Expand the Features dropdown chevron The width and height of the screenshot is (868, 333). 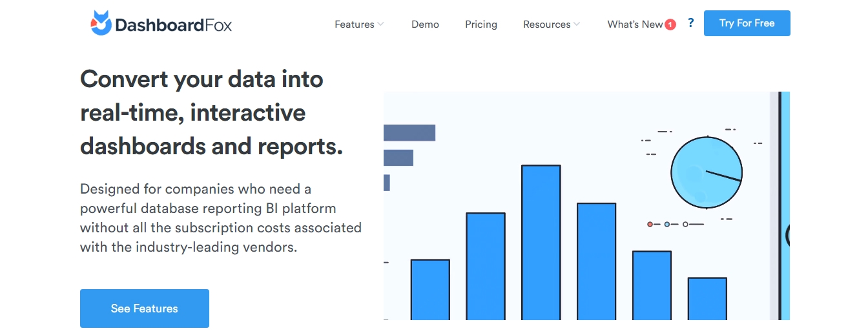(381, 25)
